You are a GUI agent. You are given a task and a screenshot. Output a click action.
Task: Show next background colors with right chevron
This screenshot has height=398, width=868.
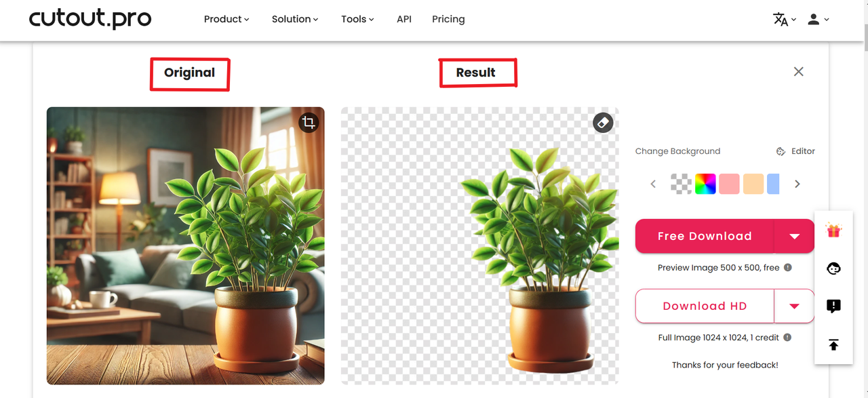tap(797, 184)
